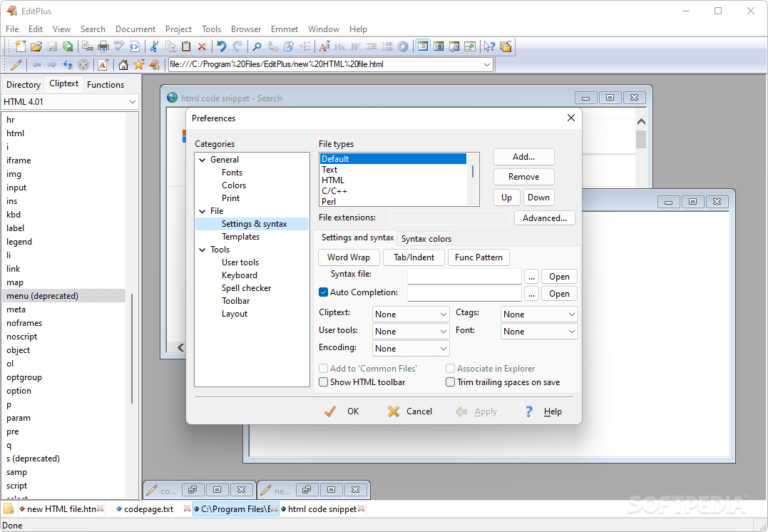Click the Remove file type button
The image size is (768, 532).
(x=523, y=177)
